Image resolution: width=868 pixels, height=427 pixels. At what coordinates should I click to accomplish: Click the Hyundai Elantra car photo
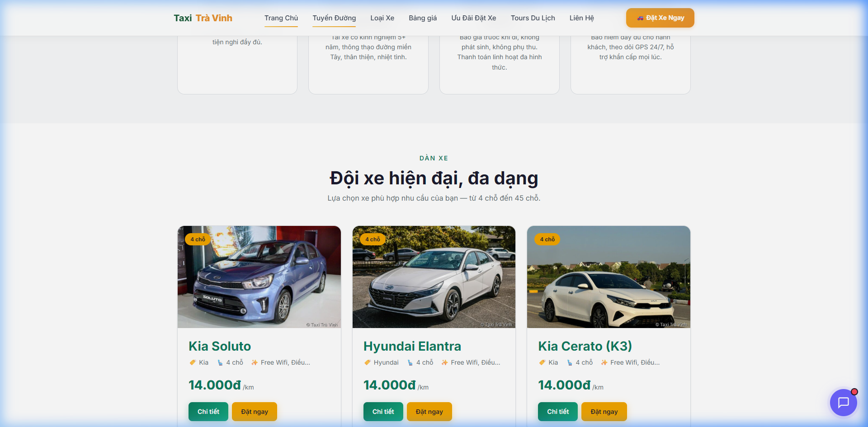(x=434, y=277)
